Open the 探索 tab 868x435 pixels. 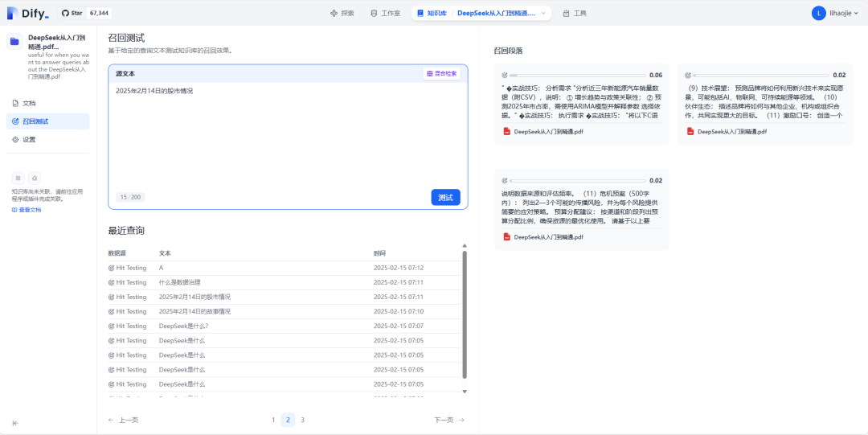(x=342, y=14)
